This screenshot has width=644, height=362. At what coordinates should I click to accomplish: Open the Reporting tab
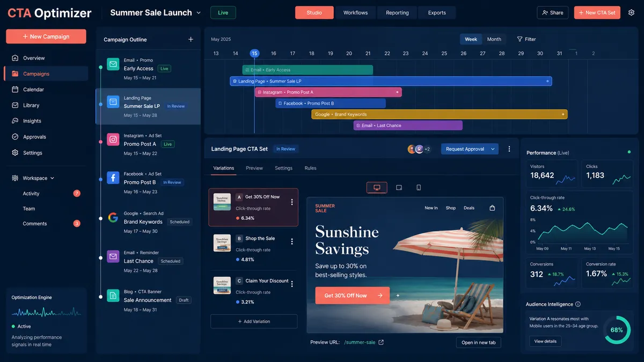coord(397,13)
